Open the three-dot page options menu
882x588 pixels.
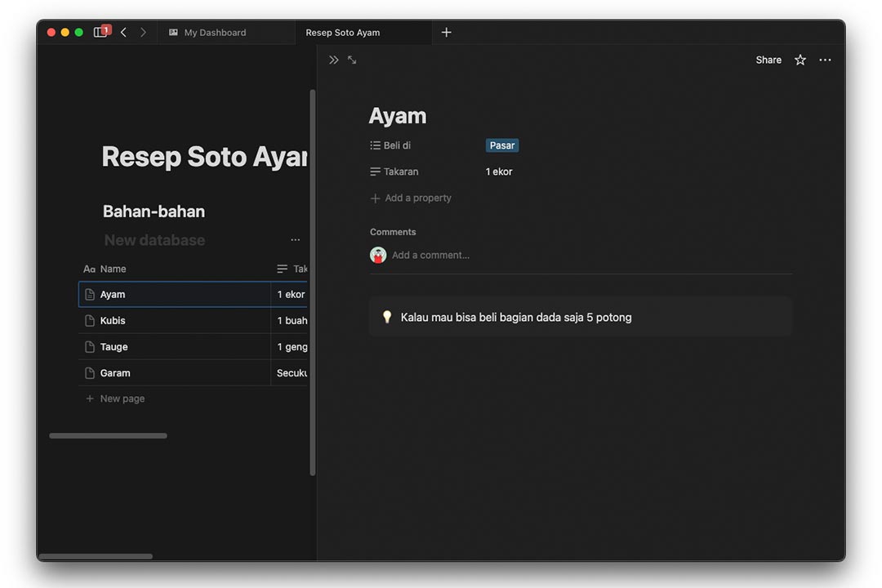(x=825, y=60)
